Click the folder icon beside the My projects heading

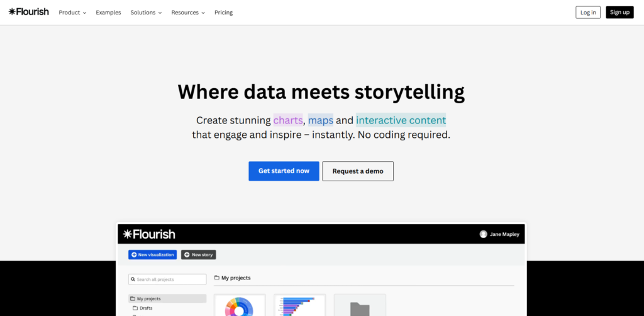point(217,278)
